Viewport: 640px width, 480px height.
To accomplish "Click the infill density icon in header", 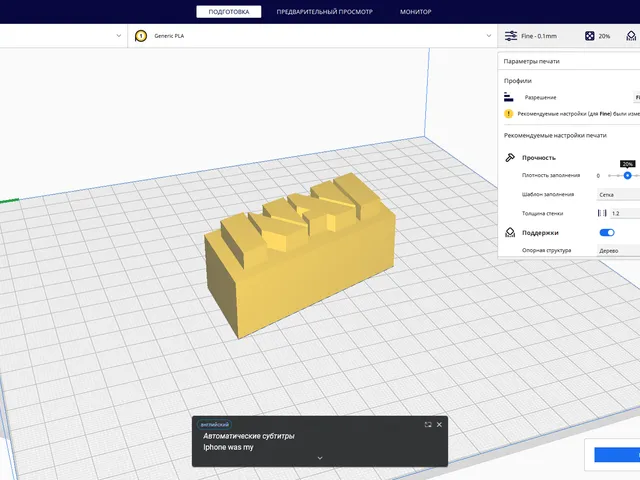I will pos(589,36).
